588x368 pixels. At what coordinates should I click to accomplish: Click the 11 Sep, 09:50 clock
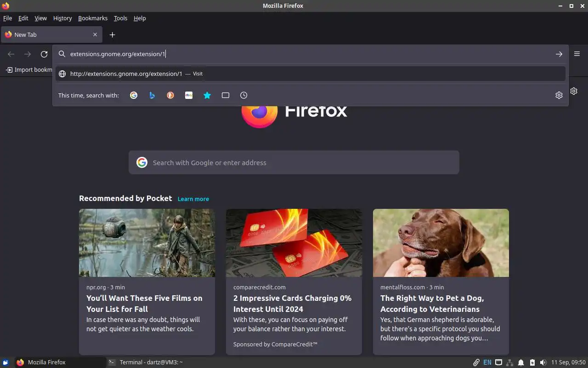coord(568,362)
